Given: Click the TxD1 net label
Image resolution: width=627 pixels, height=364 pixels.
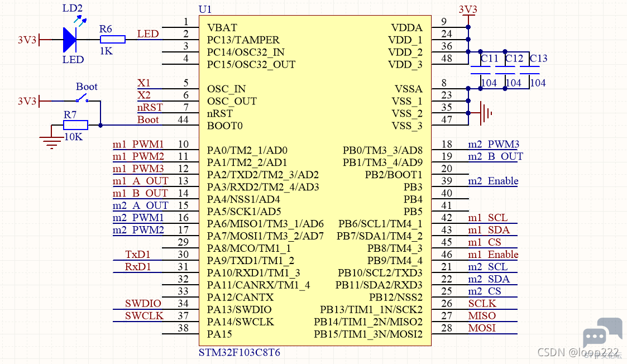Looking at the screenshot, I should 138,255.
